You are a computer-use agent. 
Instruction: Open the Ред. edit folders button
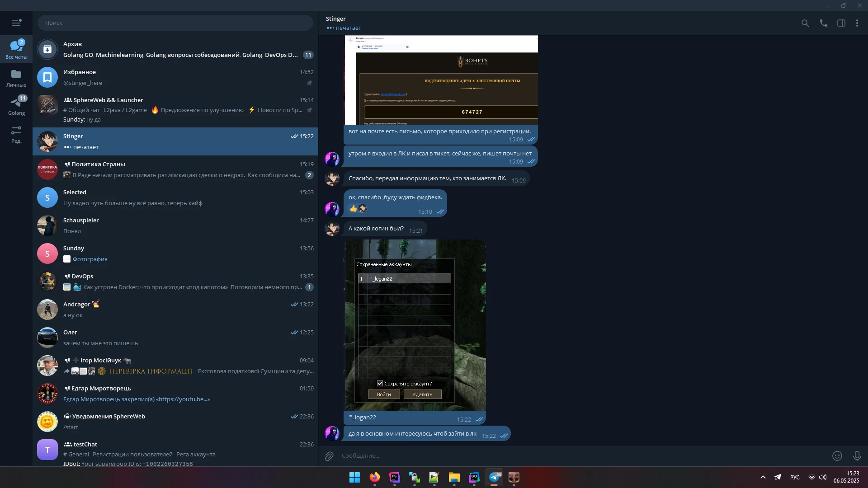coord(16,134)
